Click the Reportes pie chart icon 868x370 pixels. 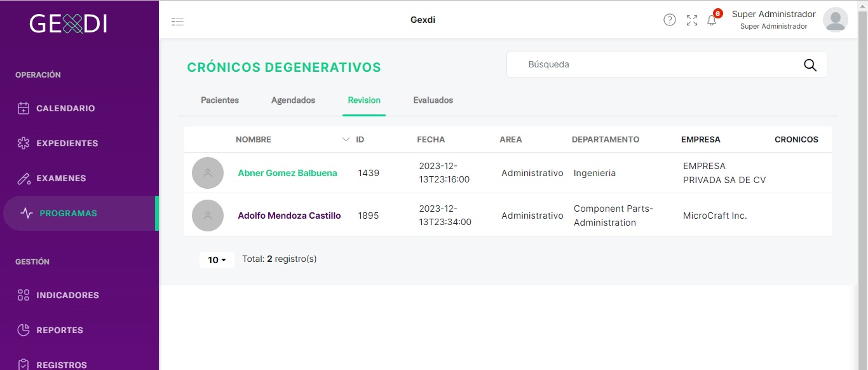pos(24,330)
